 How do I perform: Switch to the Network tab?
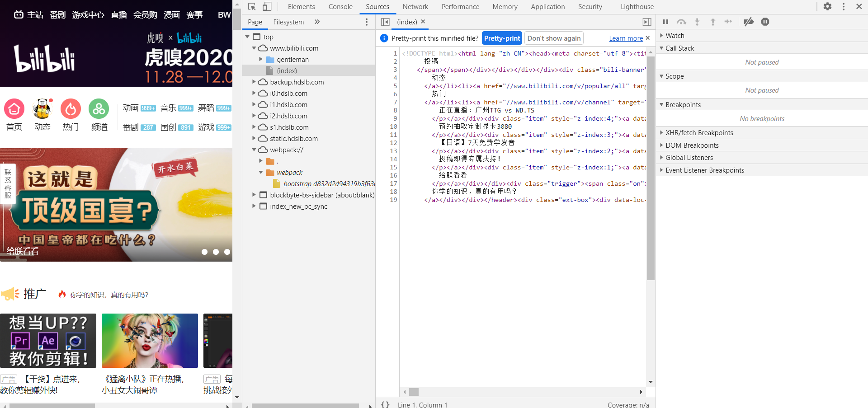(415, 7)
